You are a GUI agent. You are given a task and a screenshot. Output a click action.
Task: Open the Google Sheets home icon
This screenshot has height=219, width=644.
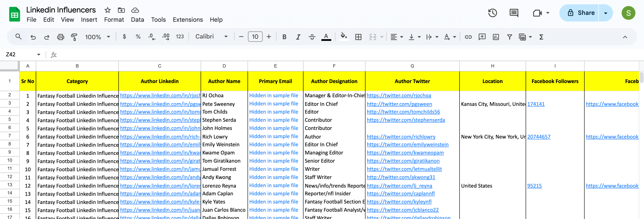(x=15, y=14)
